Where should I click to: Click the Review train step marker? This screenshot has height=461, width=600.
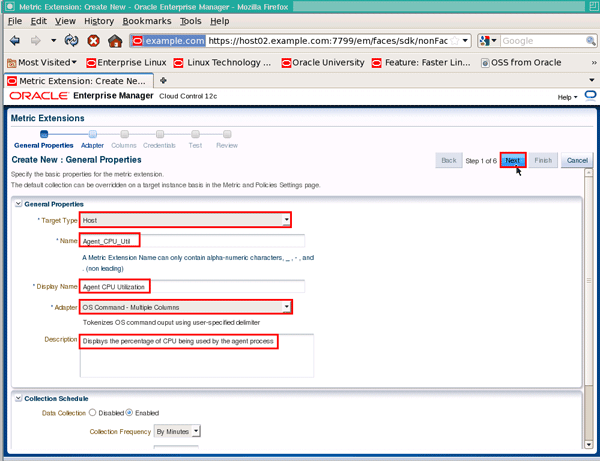[227, 134]
